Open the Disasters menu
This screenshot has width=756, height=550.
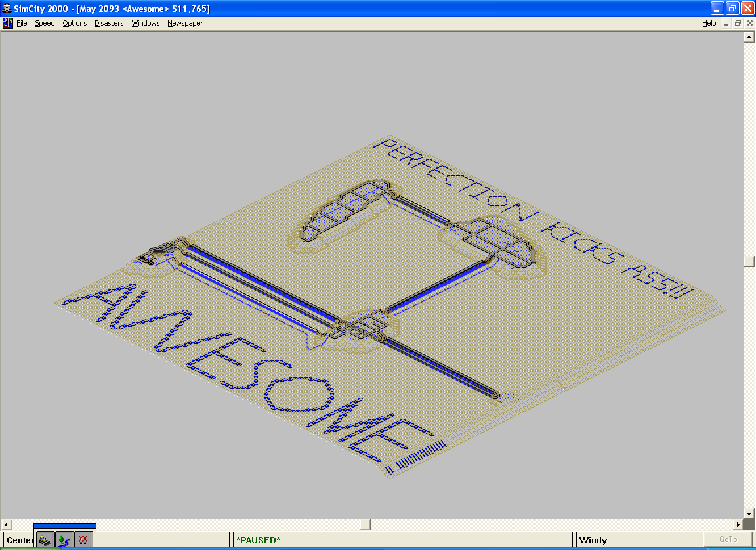coord(109,23)
